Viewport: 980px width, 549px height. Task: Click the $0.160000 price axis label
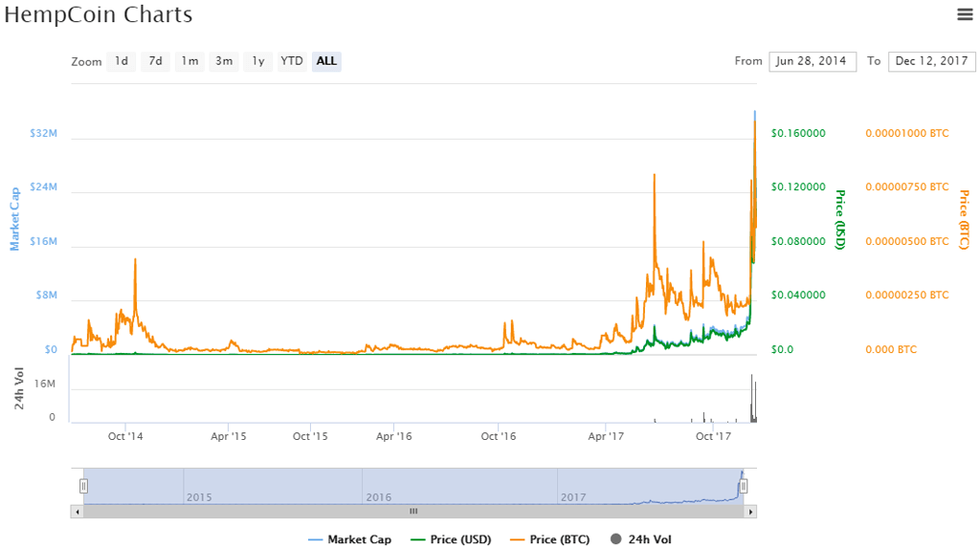tap(798, 133)
